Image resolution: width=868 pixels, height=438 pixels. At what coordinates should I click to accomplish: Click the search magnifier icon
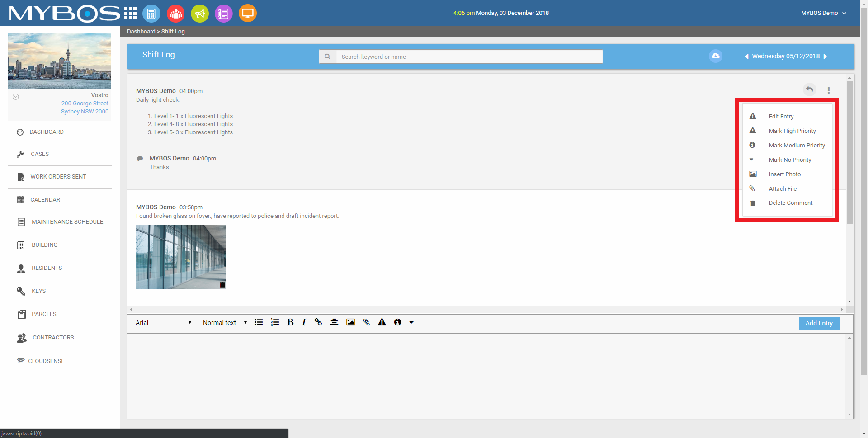tap(327, 57)
